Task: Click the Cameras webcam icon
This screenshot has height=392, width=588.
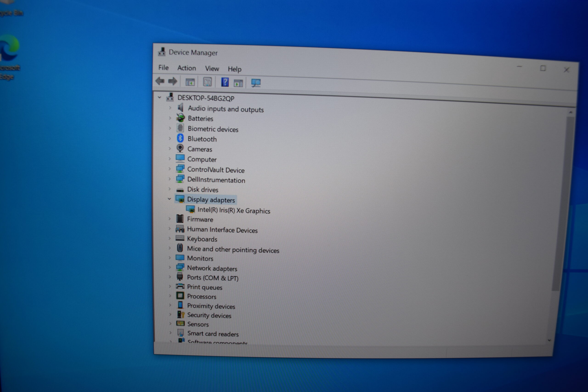Action: [180, 149]
